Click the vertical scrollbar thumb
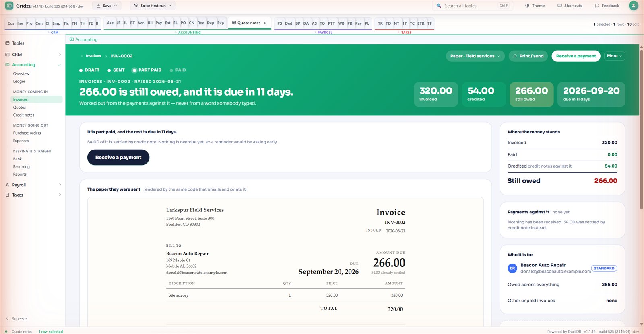644x334 pixels. (x=642, y=129)
